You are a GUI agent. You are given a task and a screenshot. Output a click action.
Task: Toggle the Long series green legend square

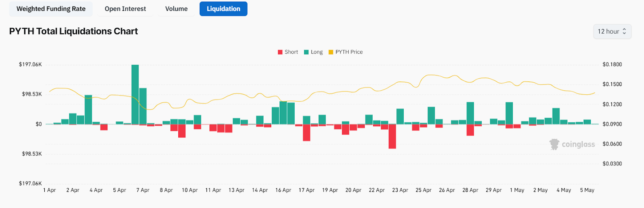[306, 52]
